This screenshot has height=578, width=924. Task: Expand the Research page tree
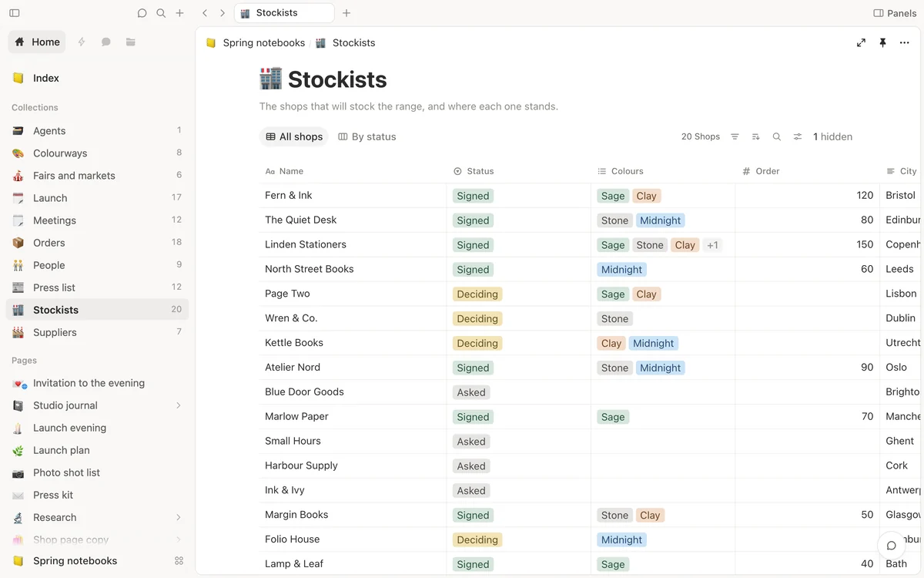tap(179, 517)
